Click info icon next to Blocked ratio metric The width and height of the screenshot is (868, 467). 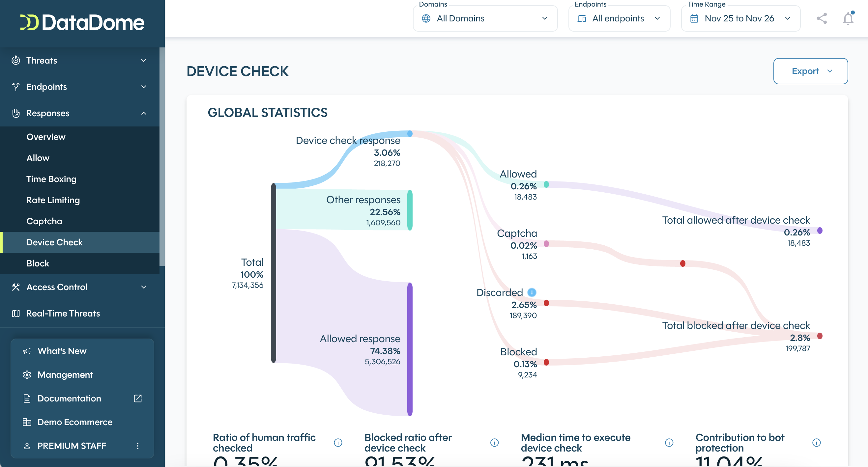[x=494, y=442]
